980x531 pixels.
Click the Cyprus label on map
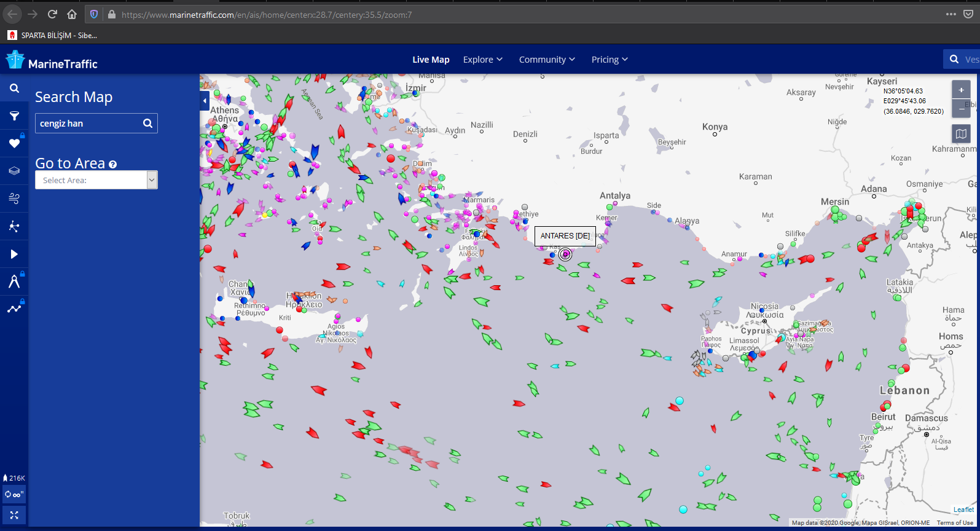[756, 331]
